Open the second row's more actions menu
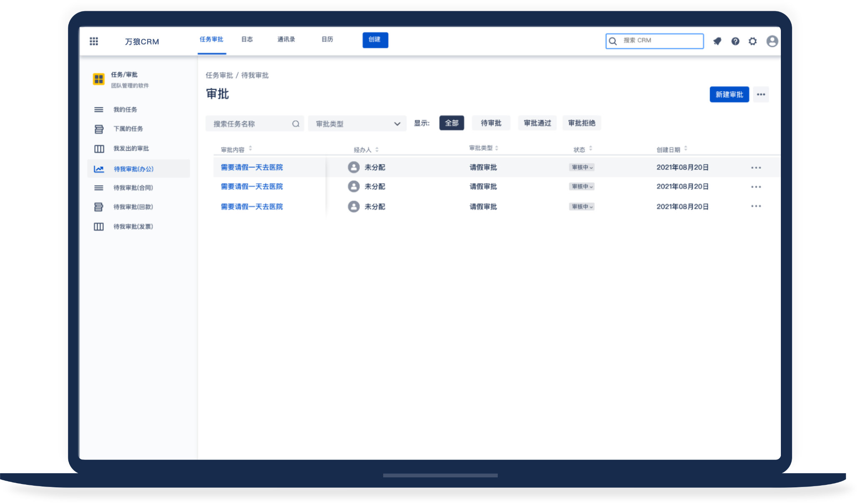This screenshot has height=504, width=858. pos(756,187)
